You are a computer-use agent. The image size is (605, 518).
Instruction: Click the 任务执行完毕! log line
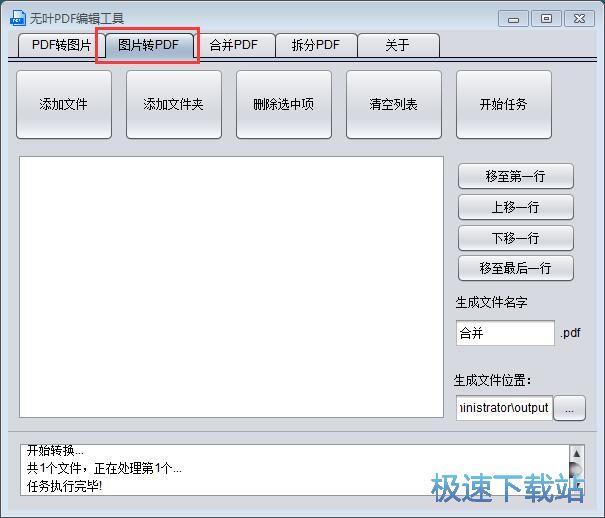click(64, 486)
